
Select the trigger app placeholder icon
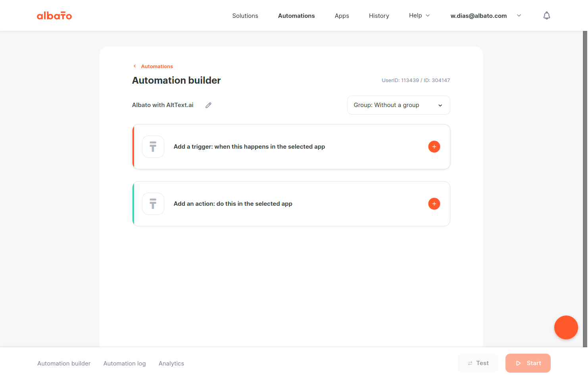click(x=153, y=147)
